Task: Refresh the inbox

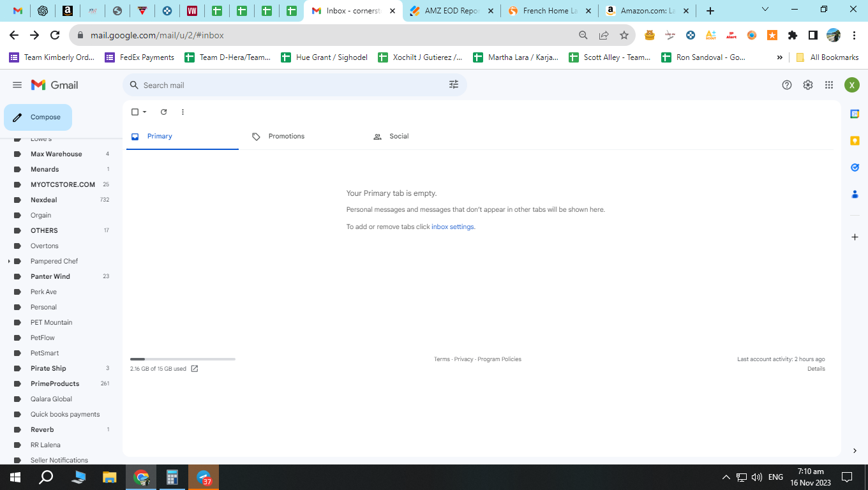Action: tap(163, 112)
